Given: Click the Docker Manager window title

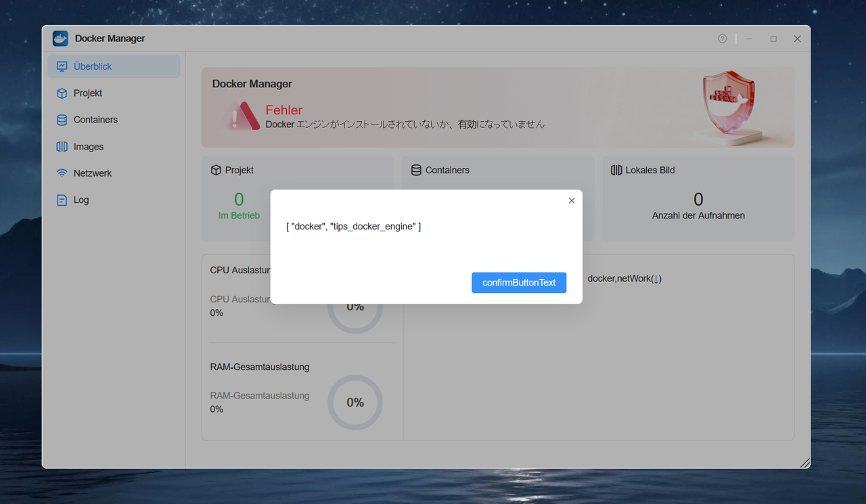Looking at the screenshot, I should click(x=110, y=39).
